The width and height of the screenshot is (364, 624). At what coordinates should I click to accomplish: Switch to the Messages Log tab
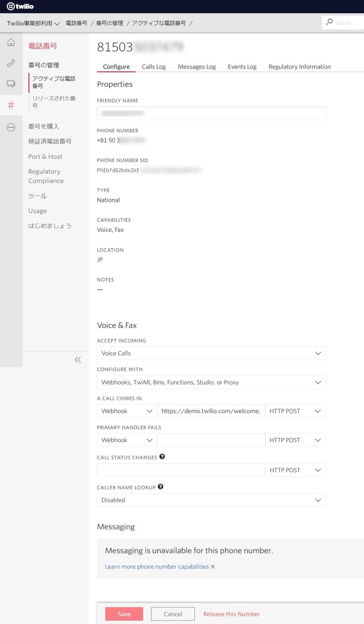(197, 67)
